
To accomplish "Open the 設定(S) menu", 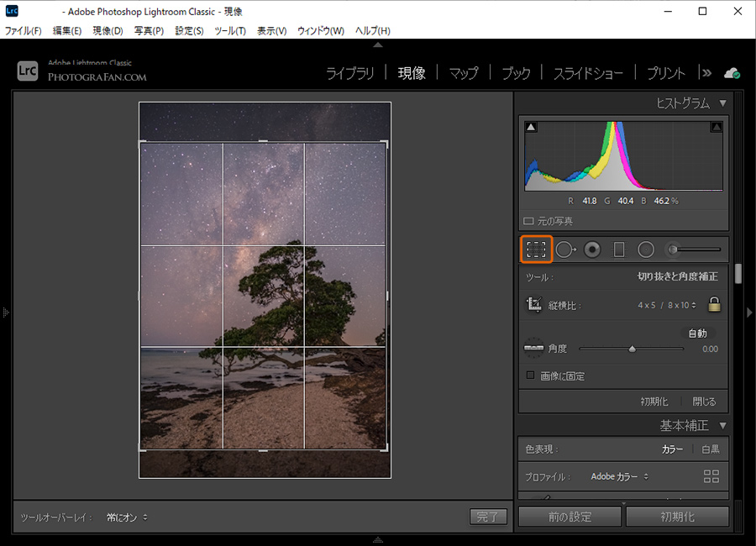I will pyautogui.click(x=189, y=31).
